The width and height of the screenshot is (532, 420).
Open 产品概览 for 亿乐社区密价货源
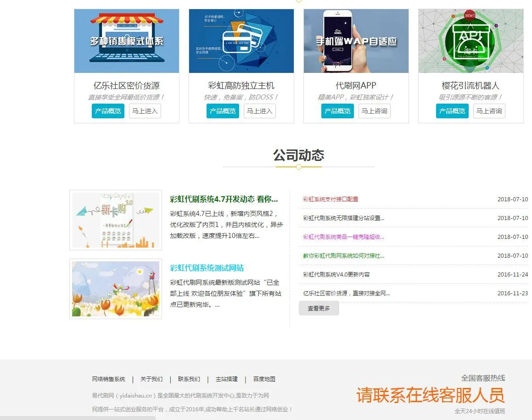(108, 111)
